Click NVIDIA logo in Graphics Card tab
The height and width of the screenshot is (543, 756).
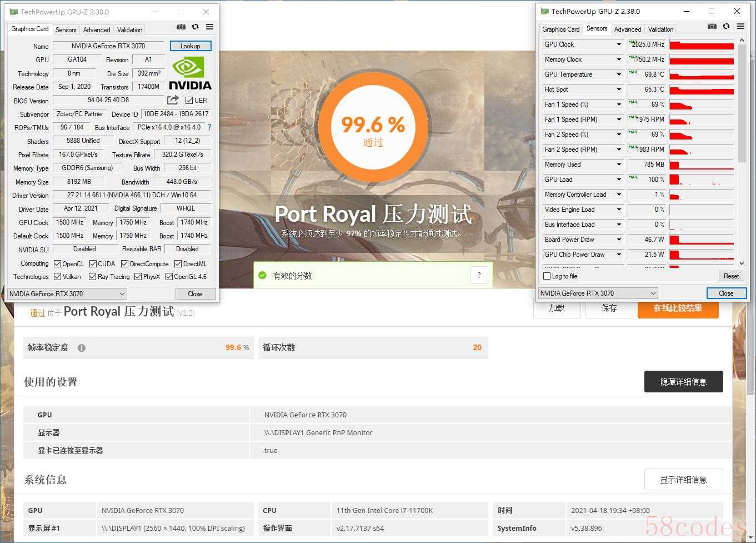pyautogui.click(x=190, y=73)
